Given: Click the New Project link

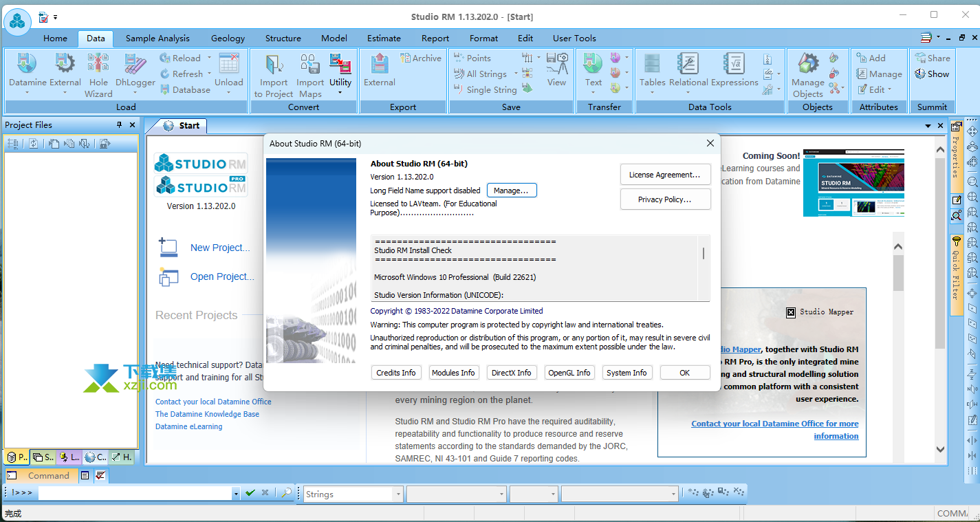Looking at the screenshot, I should pyautogui.click(x=220, y=248).
